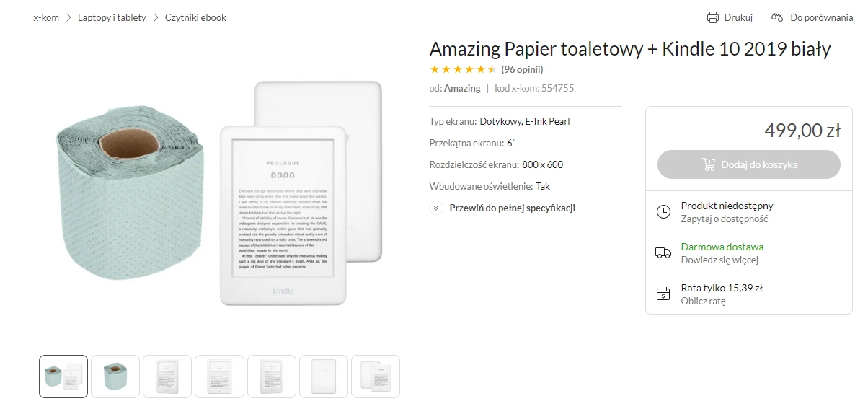Click the delivery truck icon
The height and width of the screenshot is (409, 868).
click(663, 252)
